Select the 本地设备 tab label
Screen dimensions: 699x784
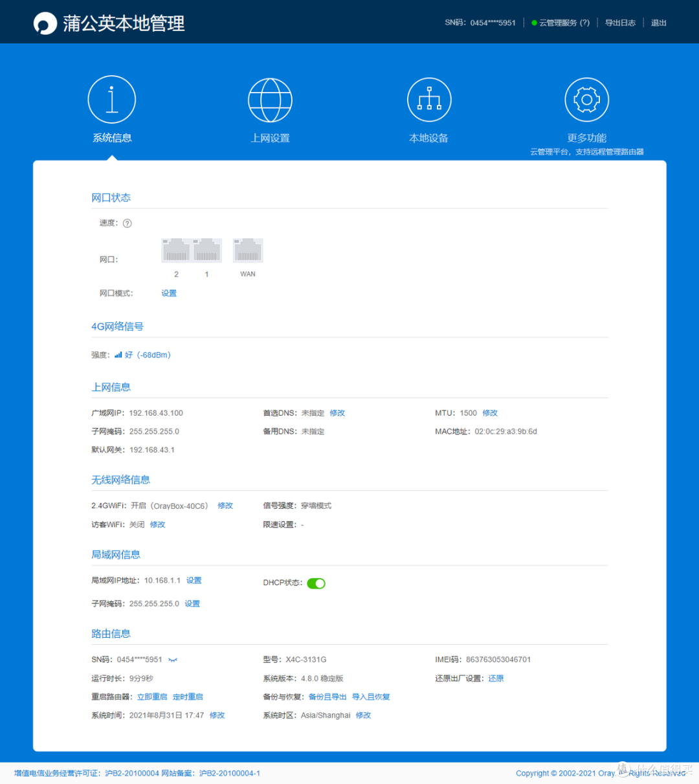[x=428, y=138]
